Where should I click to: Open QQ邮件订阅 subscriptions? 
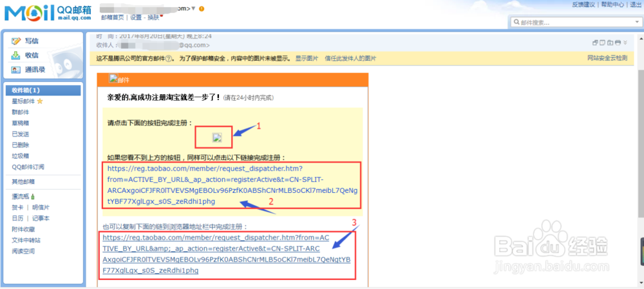(28, 167)
